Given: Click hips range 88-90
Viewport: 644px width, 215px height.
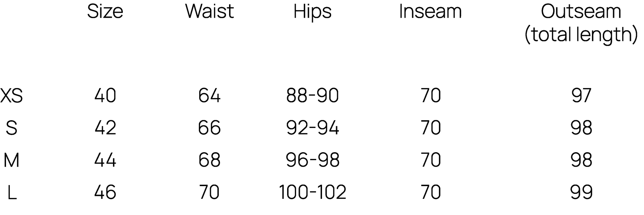Looking at the screenshot, I should pyautogui.click(x=312, y=96).
